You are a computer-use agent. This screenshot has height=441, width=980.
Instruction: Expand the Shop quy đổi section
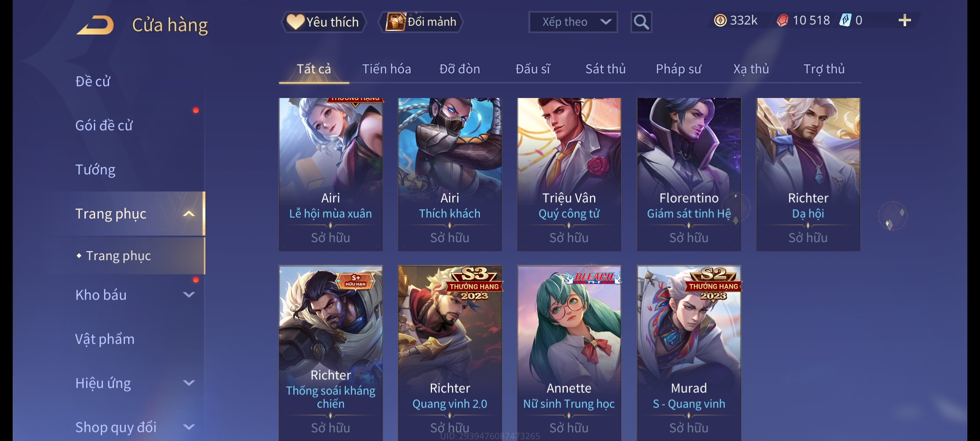coord(189,427)
